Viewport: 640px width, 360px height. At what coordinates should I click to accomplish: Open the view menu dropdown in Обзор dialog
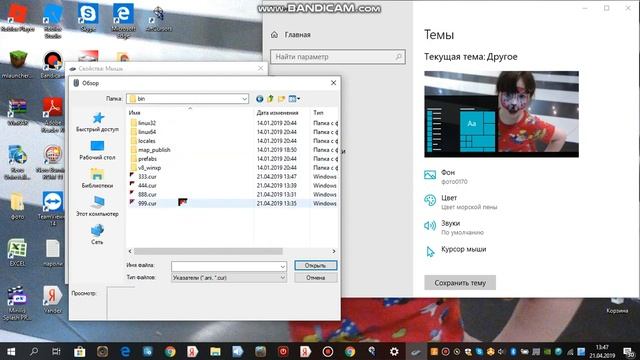click(294, 99)
